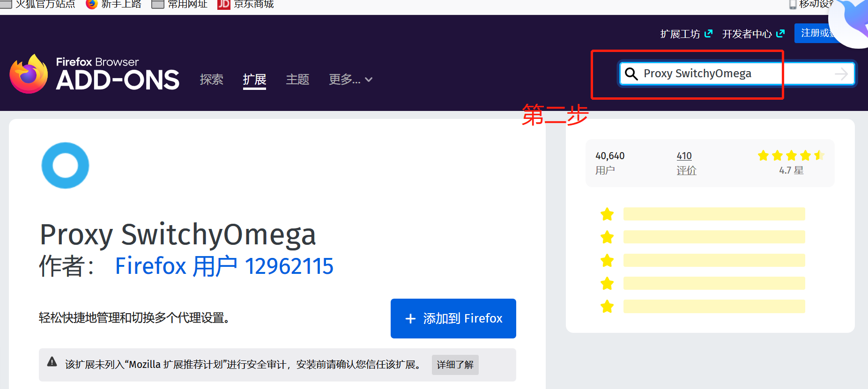The image size is (868, 389).
Task: Click the 轻松快捷地管理和切换多个代理设置 description
Action: click(x=134, y=318)
